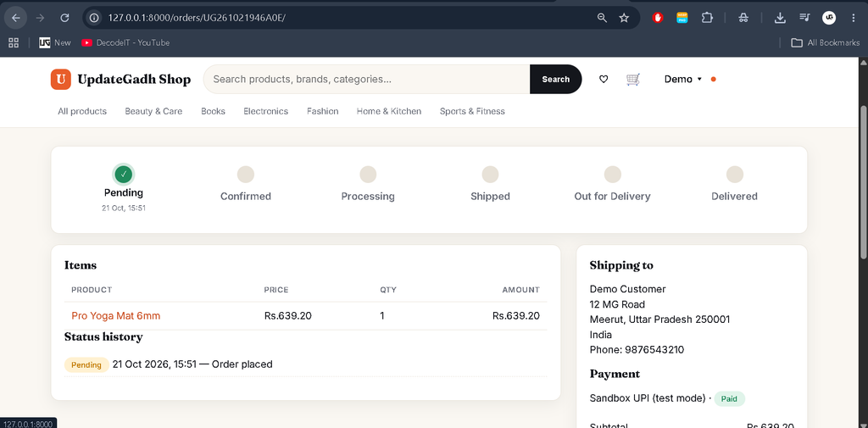Open the shopping cart icon

point(632,79)
